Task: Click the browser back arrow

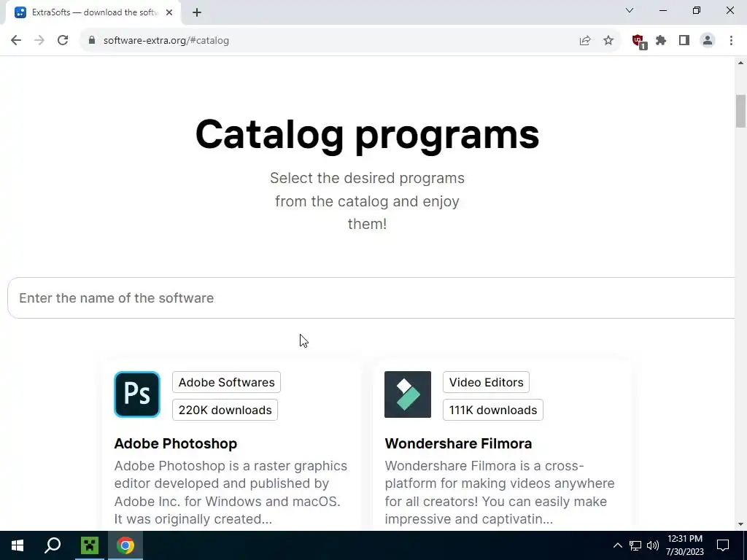Action: point(16,41)
